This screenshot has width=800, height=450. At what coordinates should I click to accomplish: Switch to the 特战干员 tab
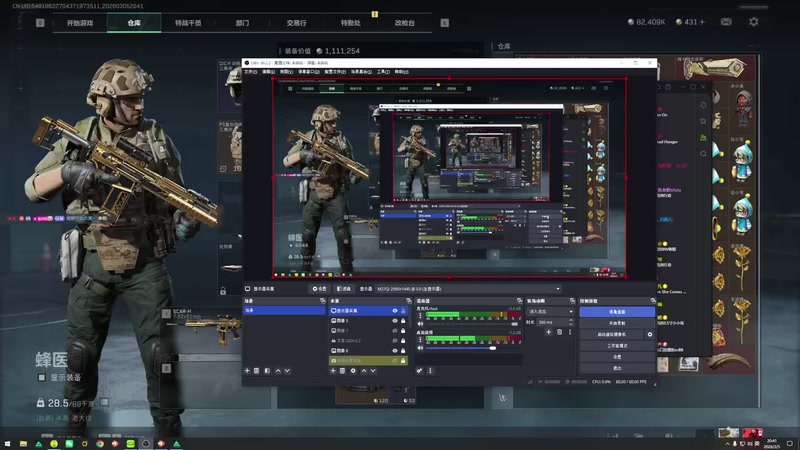tap(188, 23)
